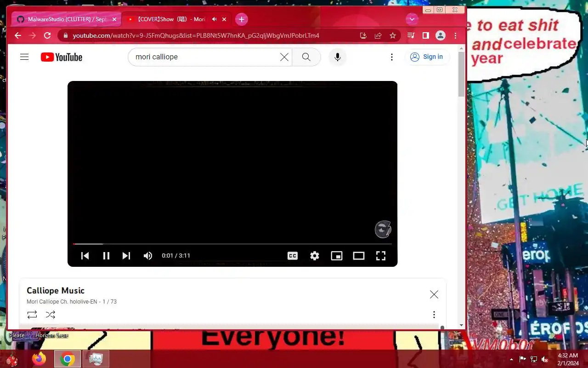Close the COVER Show YouTube tab
The height and width of the screenshot is (368, 588).
pos(224,19)
